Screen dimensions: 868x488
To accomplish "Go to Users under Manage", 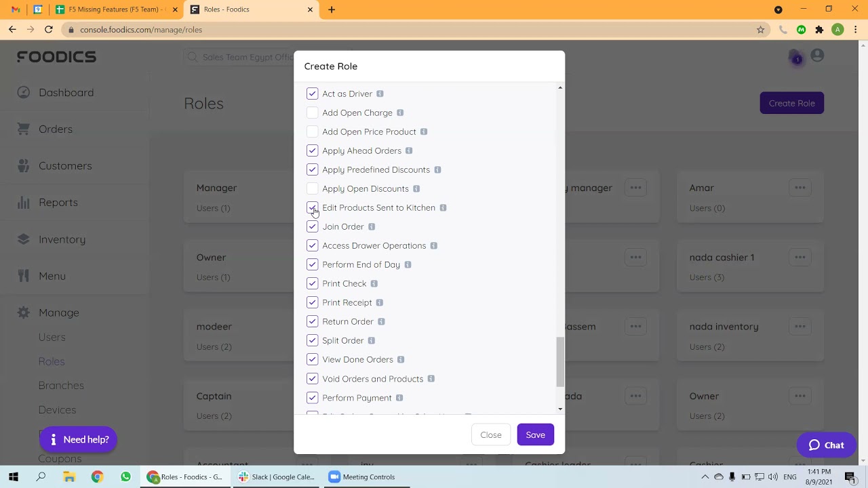I will [x=52, y=338].
